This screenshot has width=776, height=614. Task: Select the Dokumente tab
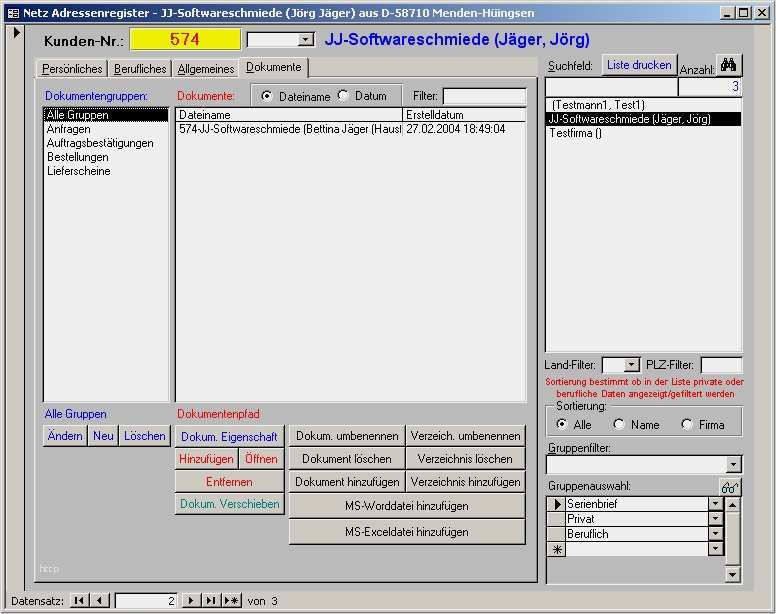click(x=274, y=67)
